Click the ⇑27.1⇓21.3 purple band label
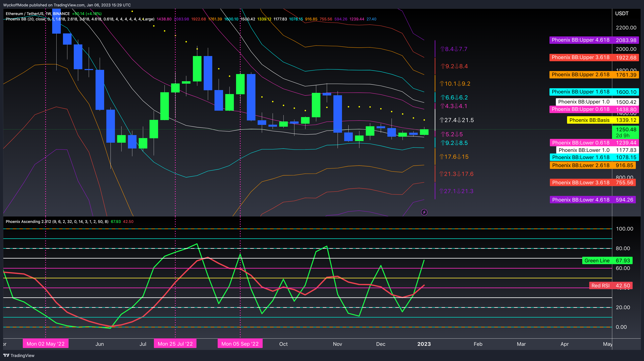This screenshot has height=361, width=644. pos(456,191)
